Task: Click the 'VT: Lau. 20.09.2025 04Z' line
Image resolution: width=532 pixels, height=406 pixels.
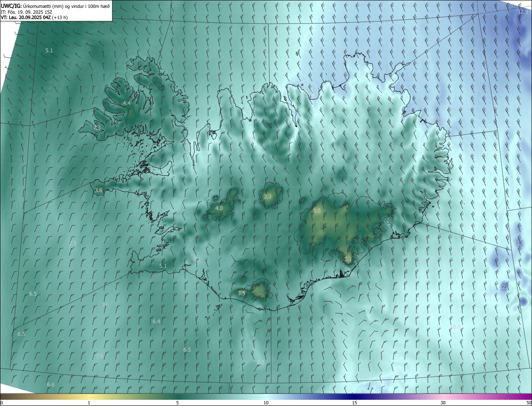Action: (x=26, y=17)
